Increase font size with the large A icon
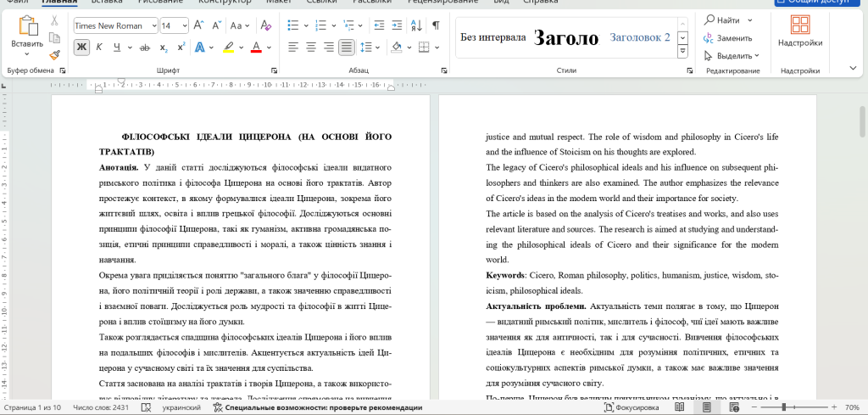868x415 pixels. pos(199,25)
